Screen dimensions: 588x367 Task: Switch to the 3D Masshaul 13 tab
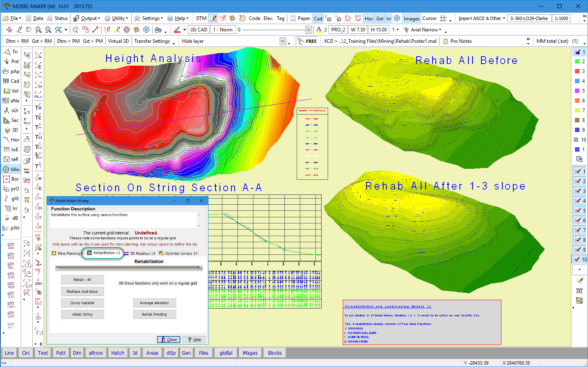click(140, 253)
